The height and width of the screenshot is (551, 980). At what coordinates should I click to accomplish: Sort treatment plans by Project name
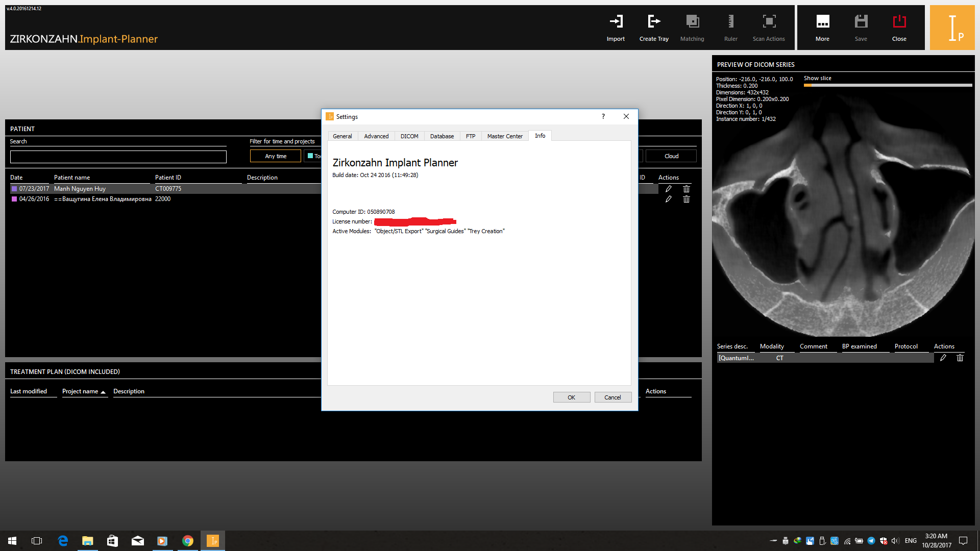[84, 391]
